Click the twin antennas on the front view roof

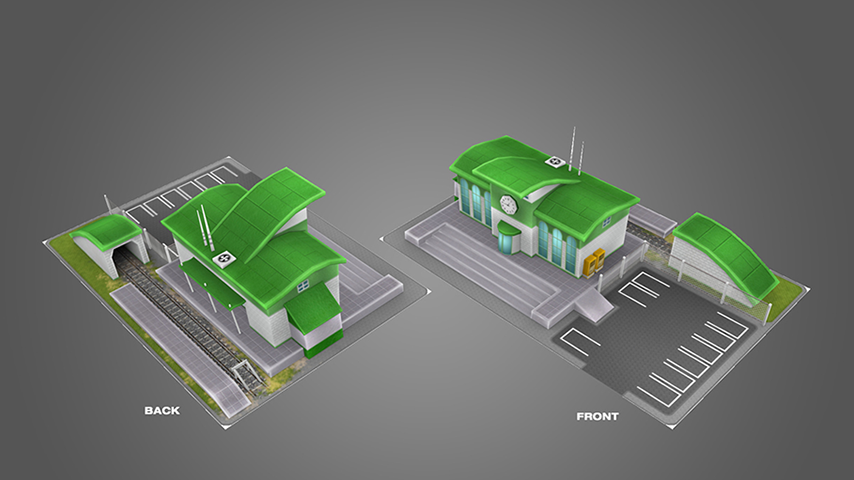click(x=577, y=150)
